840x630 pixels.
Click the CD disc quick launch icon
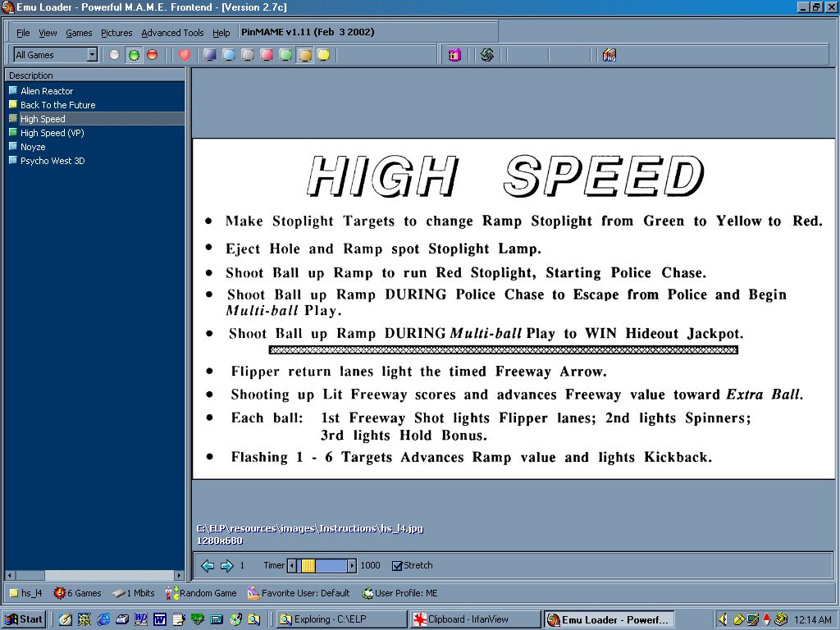(x=235, y=620)
